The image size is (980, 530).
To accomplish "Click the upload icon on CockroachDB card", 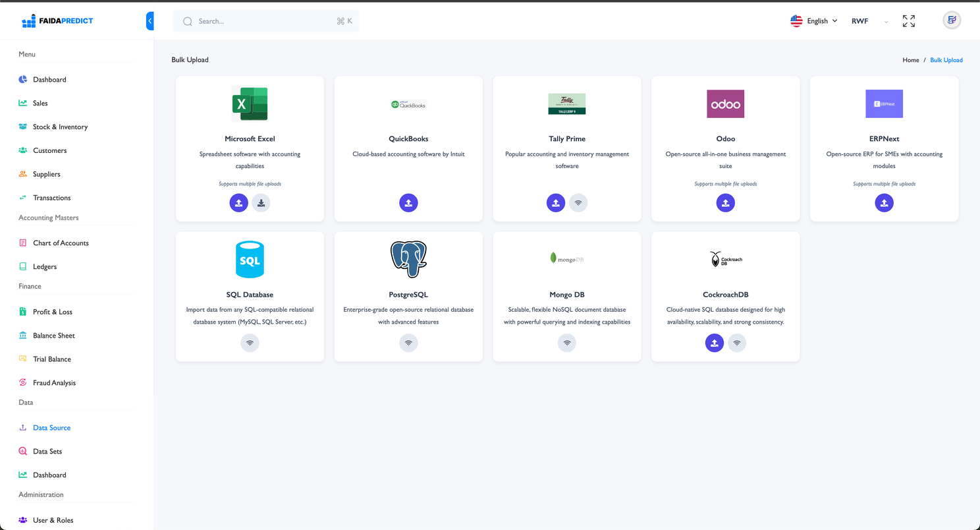I will 714,342.
